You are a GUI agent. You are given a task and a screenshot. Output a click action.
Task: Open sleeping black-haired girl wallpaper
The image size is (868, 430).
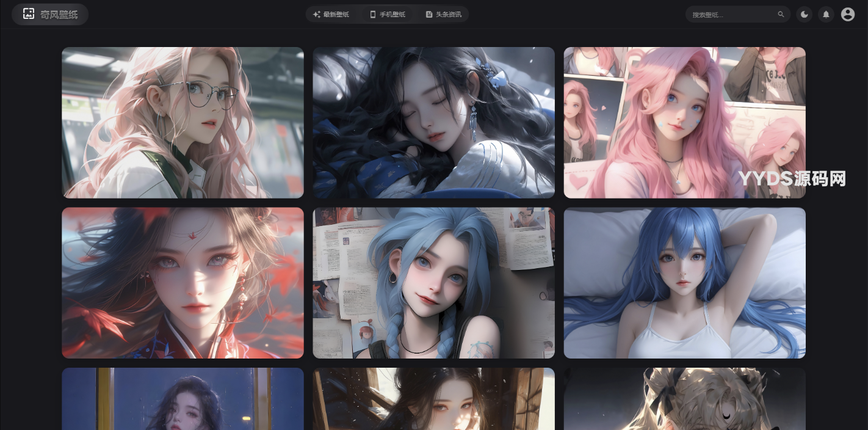click(x=433, y=123)
